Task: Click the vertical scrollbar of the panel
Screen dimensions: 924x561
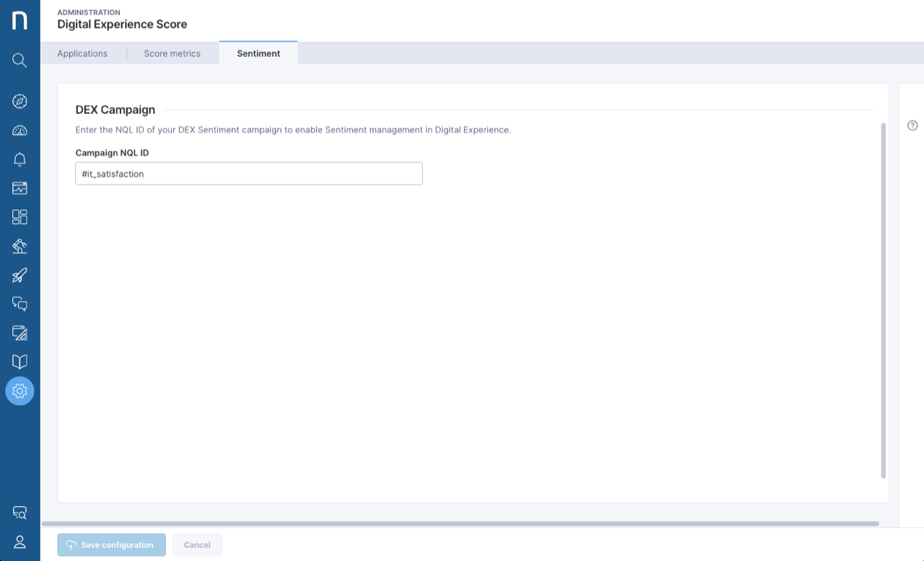Action: coord(884,300)
